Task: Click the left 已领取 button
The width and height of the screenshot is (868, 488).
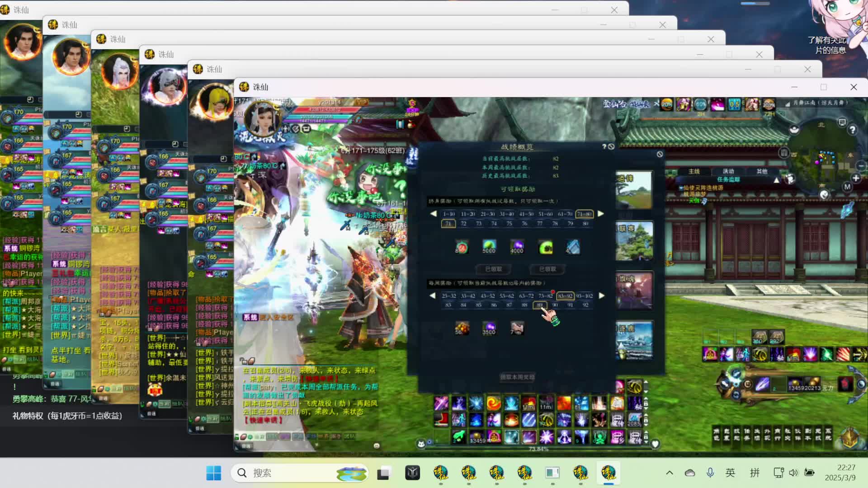Action: (x=493, y=269)
